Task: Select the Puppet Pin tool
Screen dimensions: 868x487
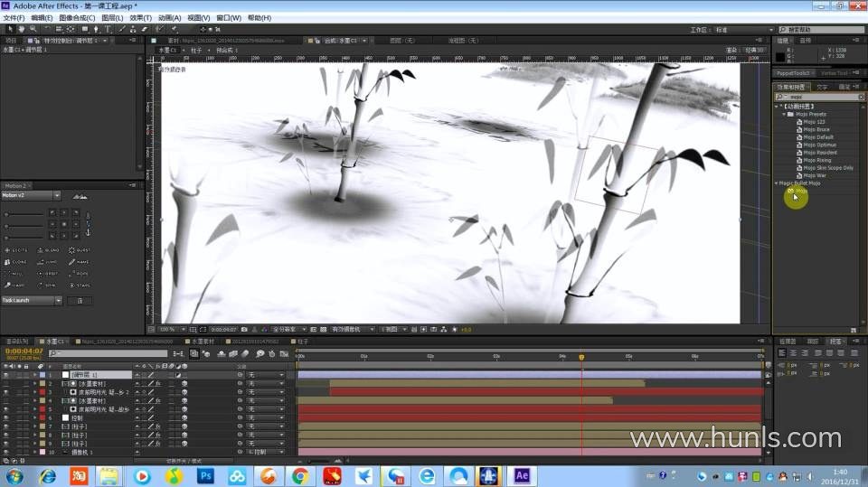Action: 175,29
